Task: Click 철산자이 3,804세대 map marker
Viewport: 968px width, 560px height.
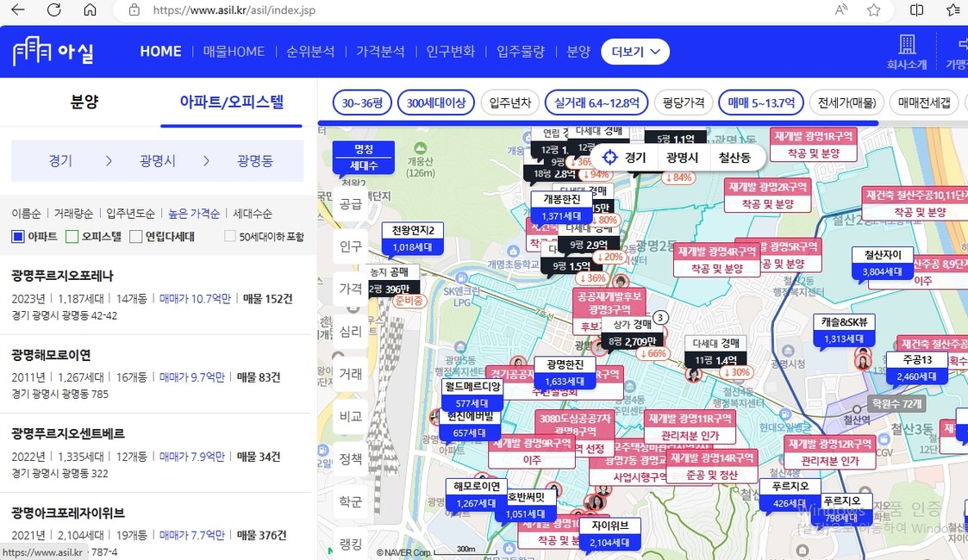Action: (x=882, y=264)
